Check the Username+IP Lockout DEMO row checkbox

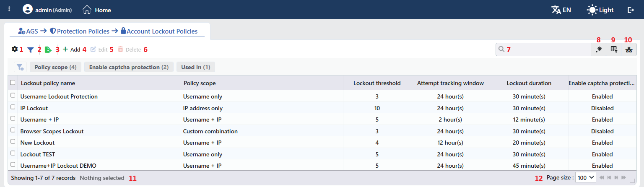tap(13, 165)
